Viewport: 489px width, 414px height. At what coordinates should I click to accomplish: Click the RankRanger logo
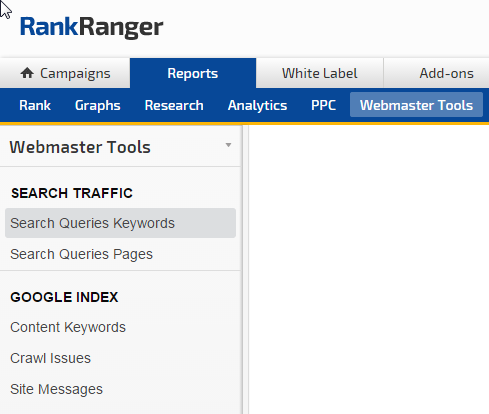(x=92, y=27)
